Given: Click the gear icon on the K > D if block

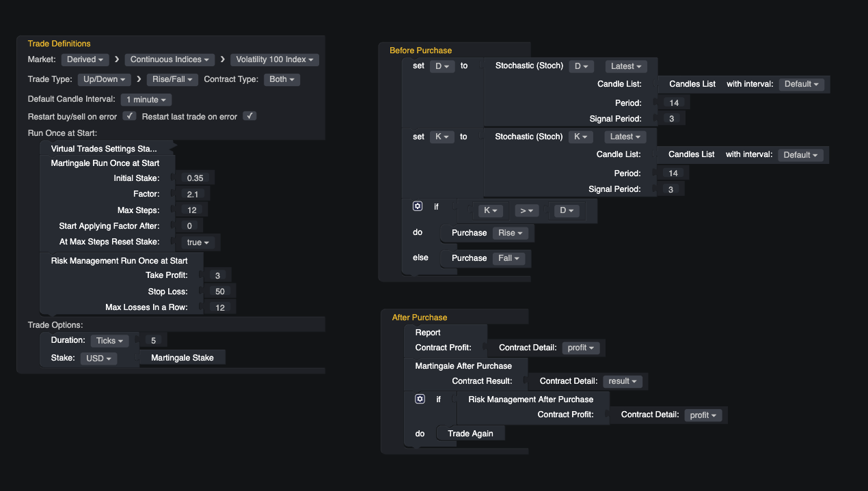Looking at the screenshot, I should tap(418, 206).
